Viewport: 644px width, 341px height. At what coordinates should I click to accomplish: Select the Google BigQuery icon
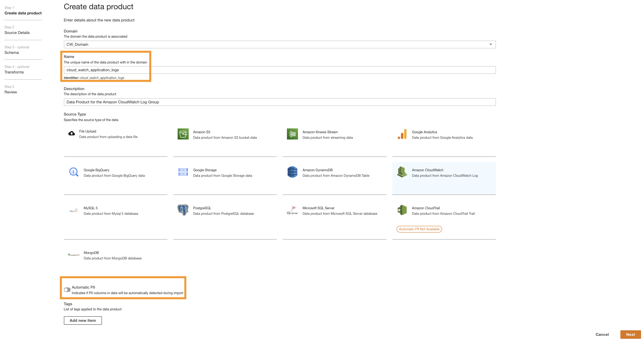click(x=74, y=172)
